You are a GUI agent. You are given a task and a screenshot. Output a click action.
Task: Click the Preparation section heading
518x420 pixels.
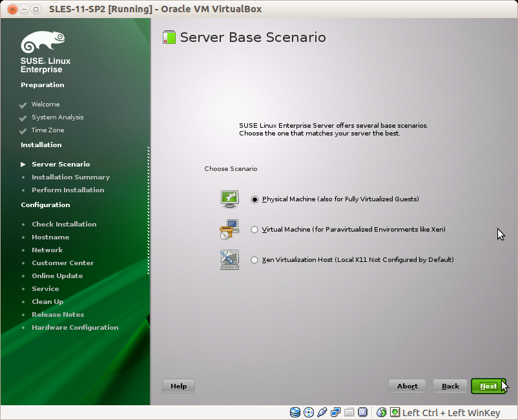[x=42, y=85]
